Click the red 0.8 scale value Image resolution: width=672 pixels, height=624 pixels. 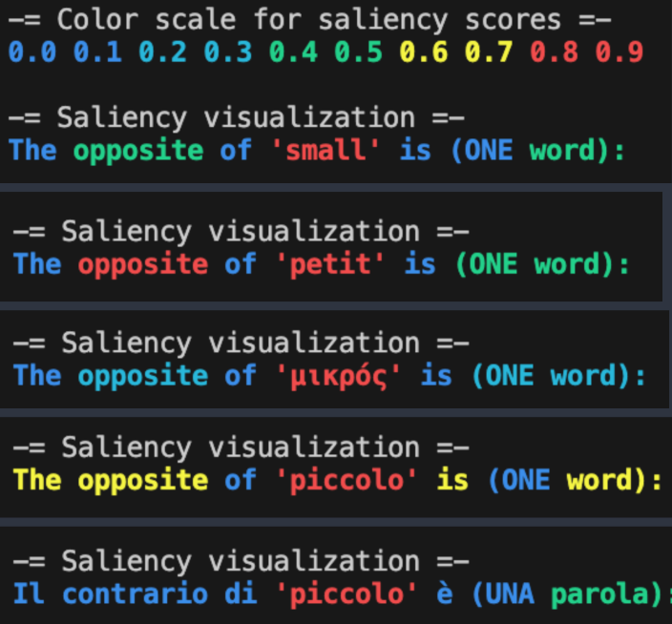(x=554, y=52)
